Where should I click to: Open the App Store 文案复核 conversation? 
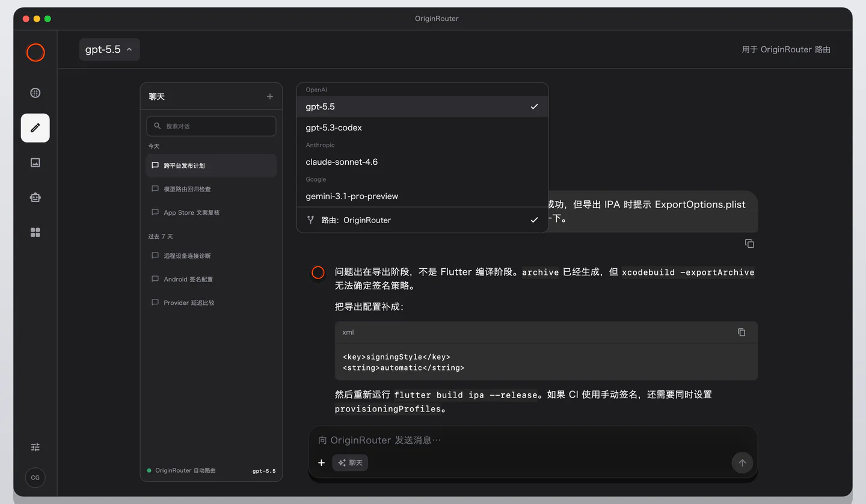pos(211,212)
